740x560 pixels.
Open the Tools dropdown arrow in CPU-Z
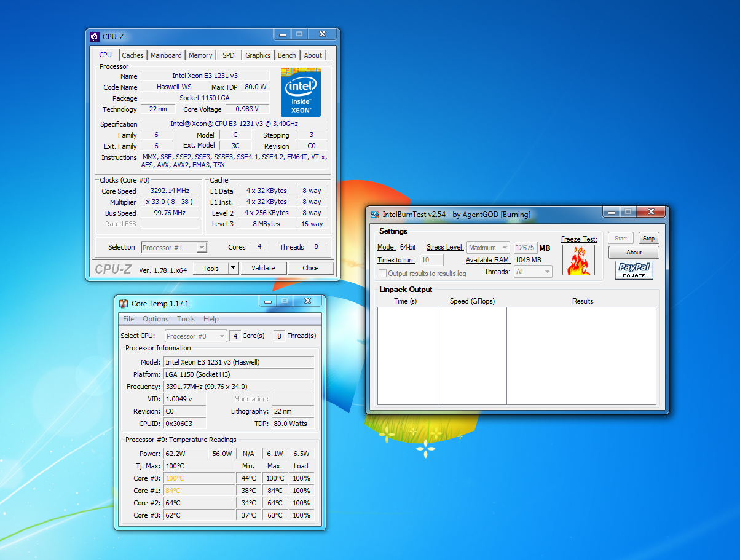233,268
